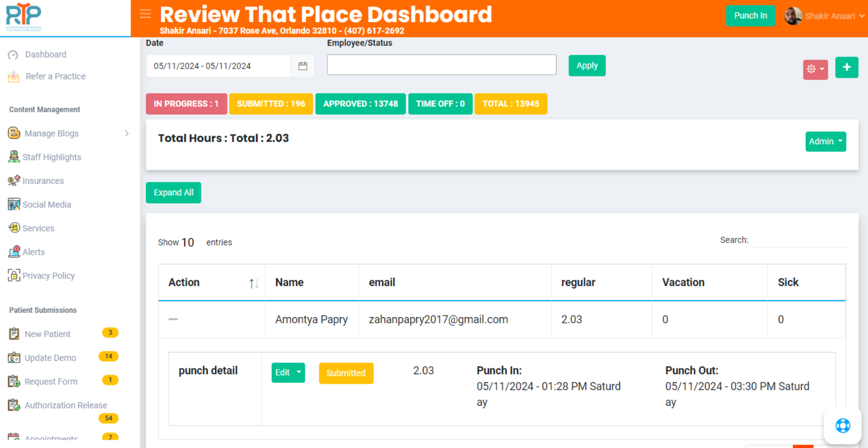This screenshot has width=868, height=448.
Task: Filter by APPROVED : 13748 badge
Action: (360, 104)
